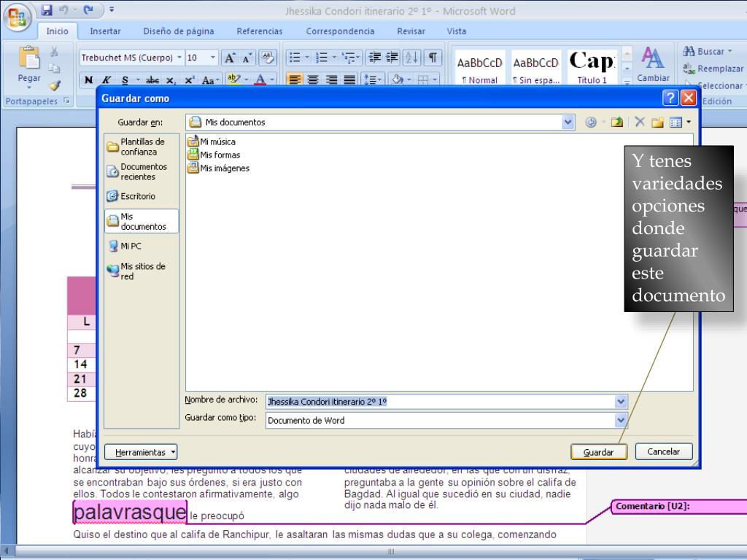Open the Guardar en location dropdown

pos(568,122)
